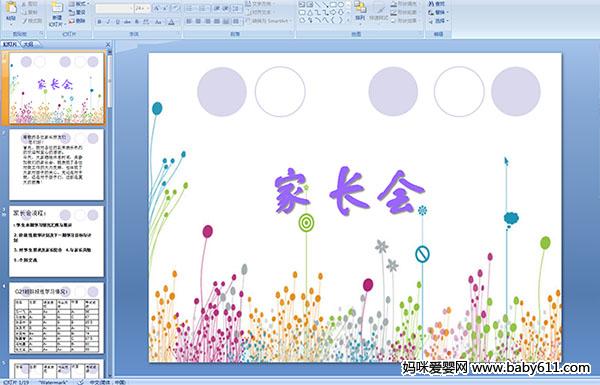This screenshot has height=385, width=600.
Task: Click the Arrange shapes icon
Action: coord(360,11)
